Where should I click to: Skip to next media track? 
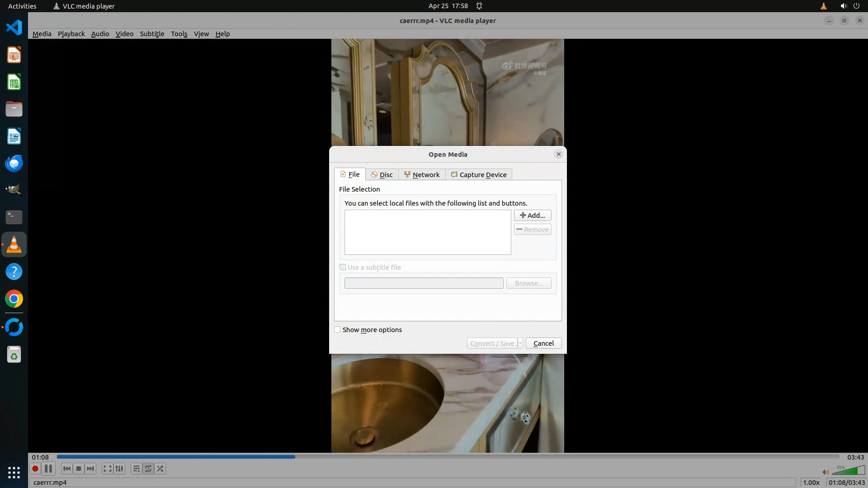point(90,469)
